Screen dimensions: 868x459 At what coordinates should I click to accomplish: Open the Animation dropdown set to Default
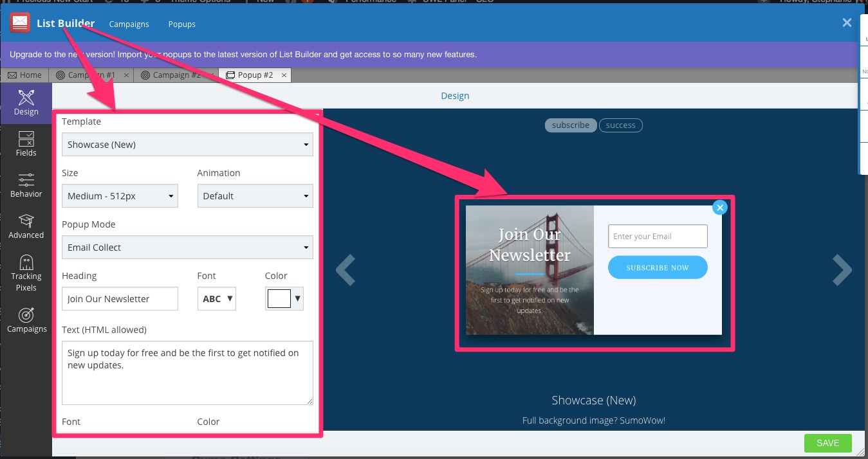[x=255, y=196]
